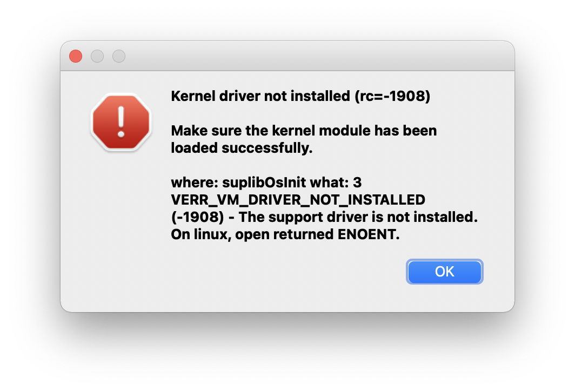Viewport: 575px width, 392px height.
Task: Click the "loaded successfully." text
Action: (242, 148)
